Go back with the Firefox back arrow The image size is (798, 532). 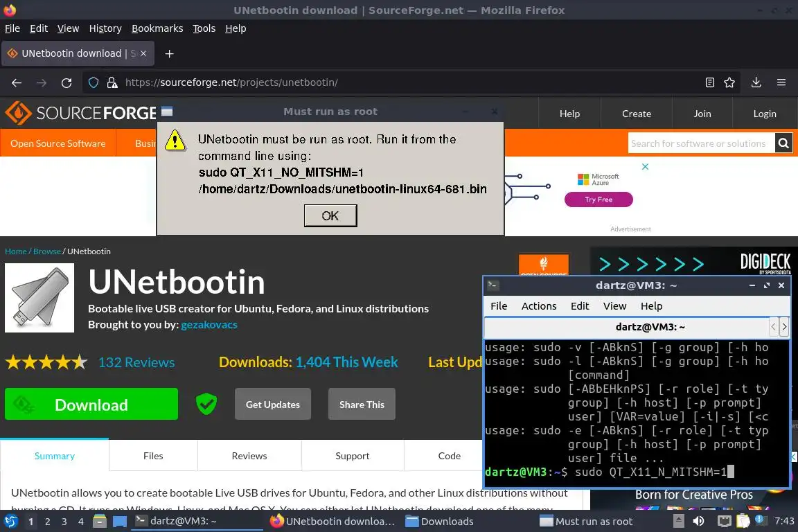[17, 82]
